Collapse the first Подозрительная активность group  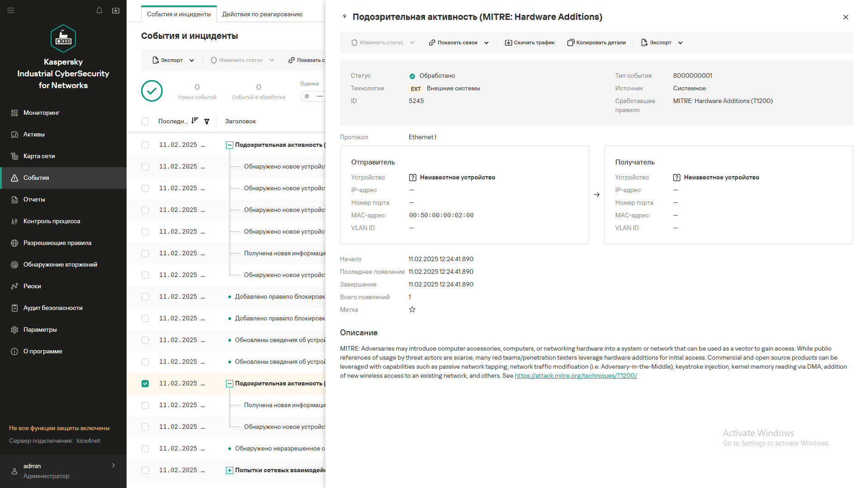(230, 145)
